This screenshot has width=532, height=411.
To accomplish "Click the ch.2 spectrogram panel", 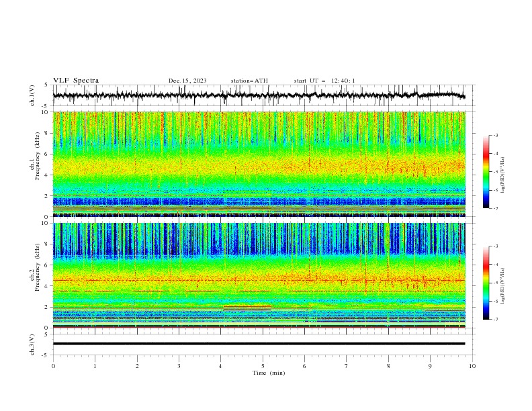I will click(259, 275).
